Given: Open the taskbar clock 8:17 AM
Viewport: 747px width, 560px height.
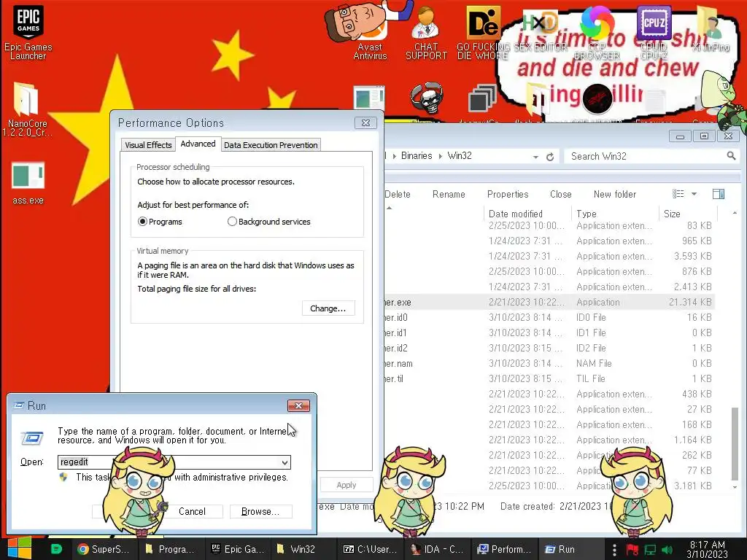Looking at the screenshot, I should 707,549.
